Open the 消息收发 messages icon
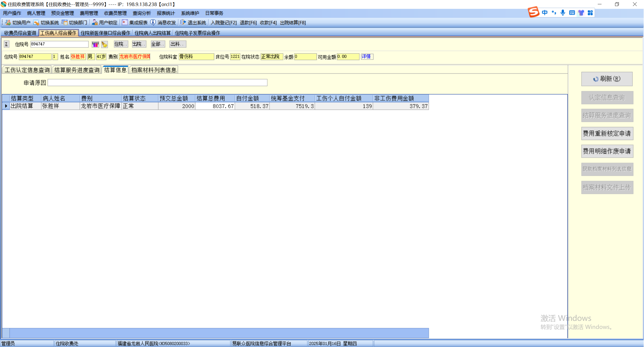 [153, 23]
